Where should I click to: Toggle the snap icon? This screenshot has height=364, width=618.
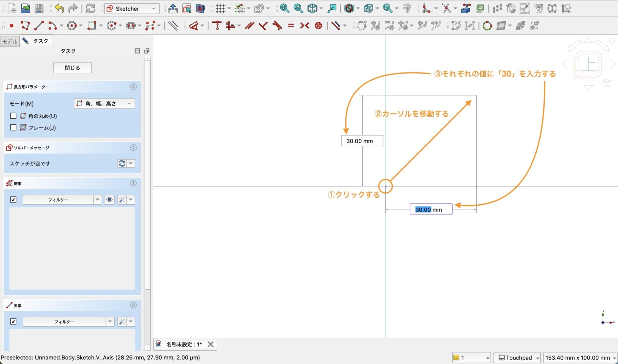pyautogui.click(x=240, y=8)
